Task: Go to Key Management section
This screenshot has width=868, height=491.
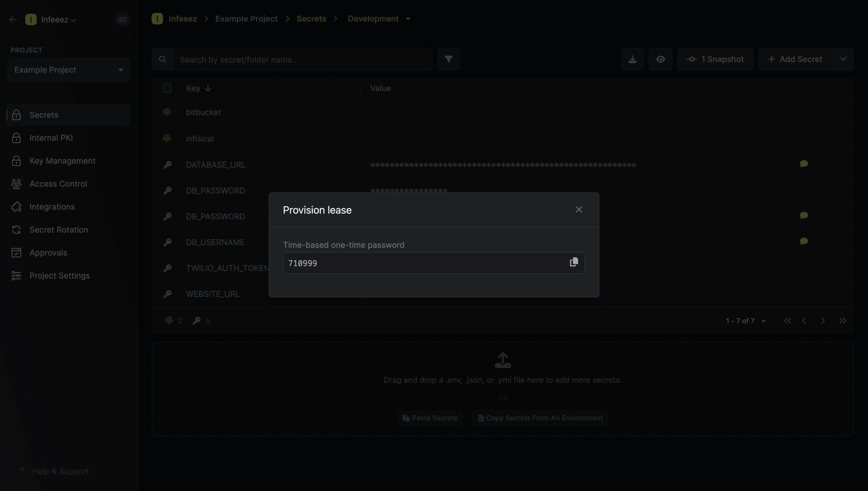Action: [x=68, y=161]
